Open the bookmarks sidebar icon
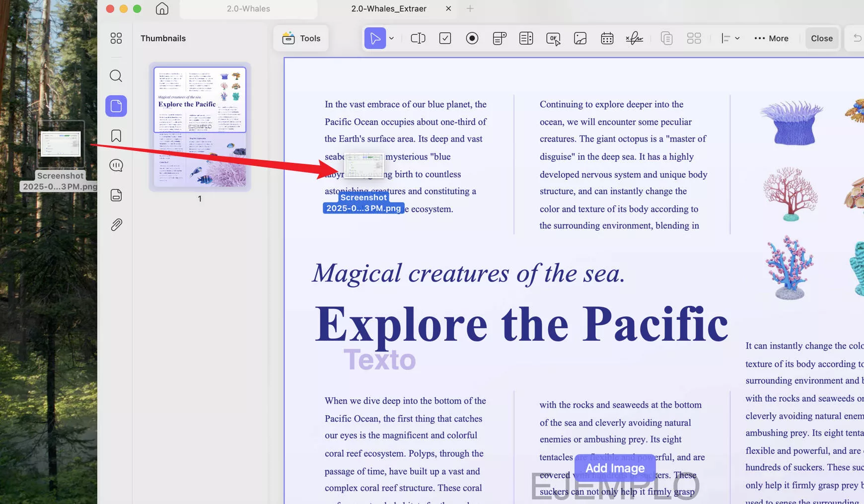Image resolution: width=864 pixels, height=504 pixels. coord(116,136)
